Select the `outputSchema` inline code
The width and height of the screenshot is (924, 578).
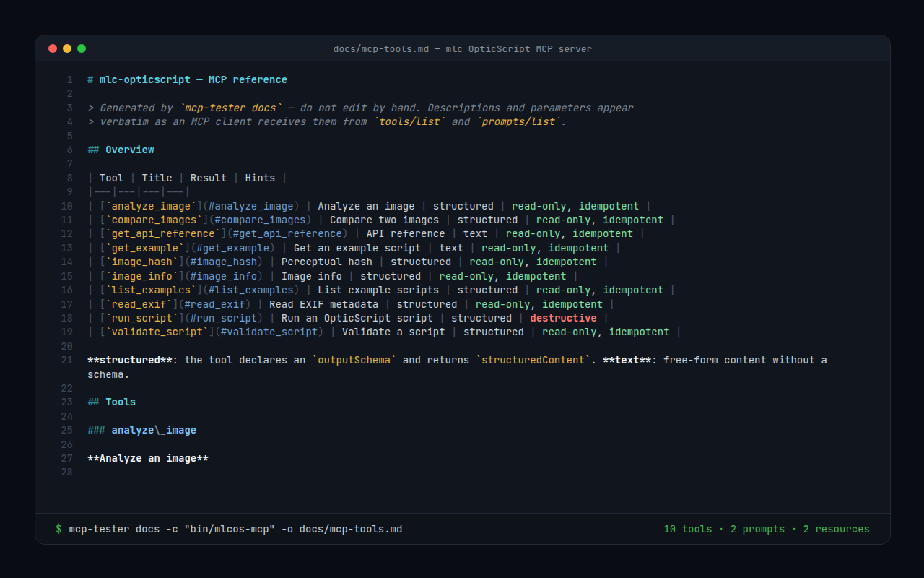tap(354, 360)
